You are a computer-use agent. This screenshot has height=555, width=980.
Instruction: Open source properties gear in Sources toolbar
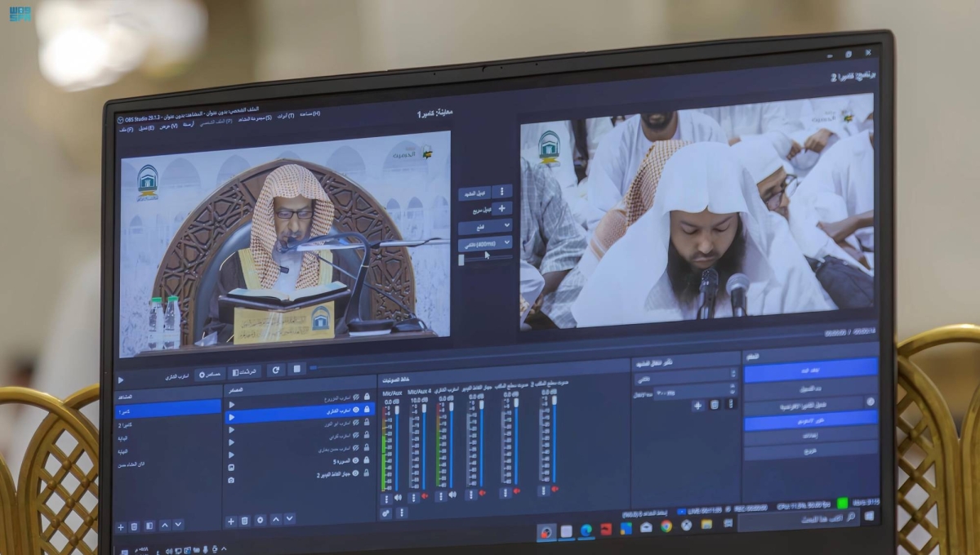coord(260,520)
